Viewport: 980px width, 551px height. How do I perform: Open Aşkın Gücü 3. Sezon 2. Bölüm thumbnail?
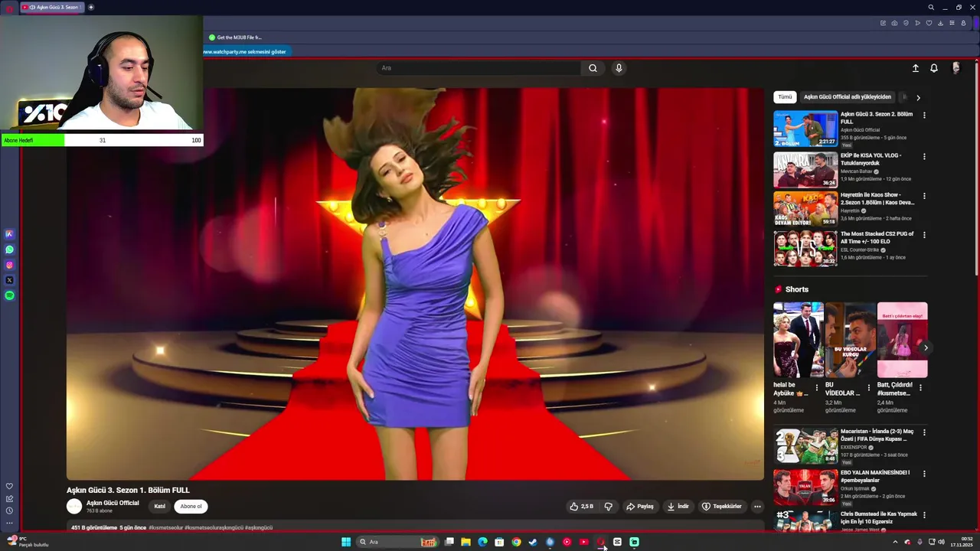point(805,129)
